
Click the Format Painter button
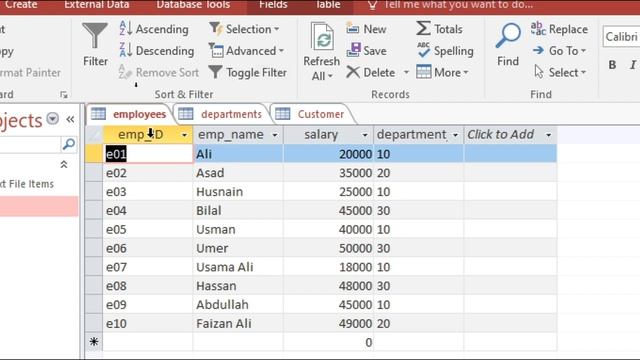[29, 72]
